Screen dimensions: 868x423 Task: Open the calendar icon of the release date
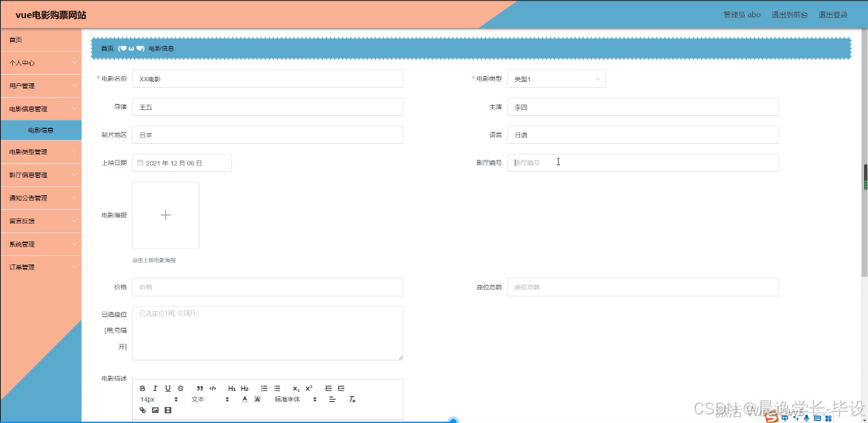140,163
